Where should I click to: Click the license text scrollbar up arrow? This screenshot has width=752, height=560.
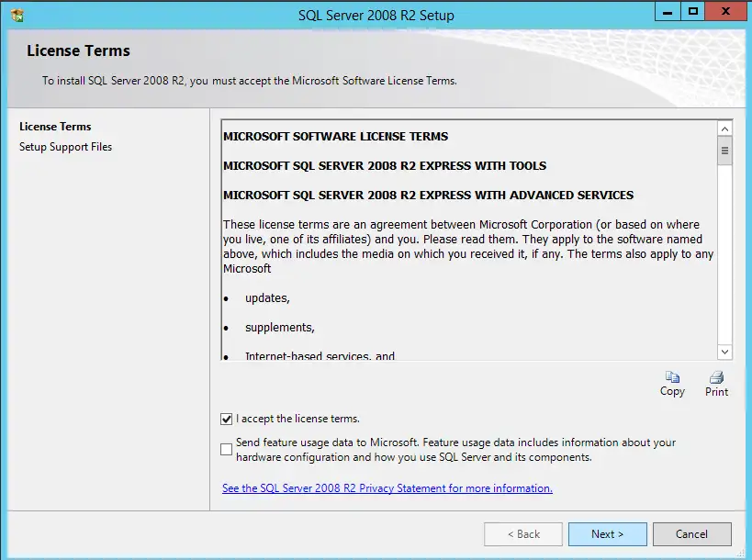click(724, 129)
